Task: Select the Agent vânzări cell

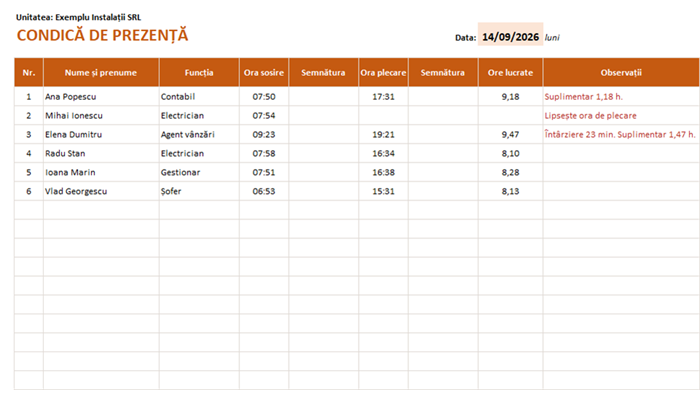Action: (x=199, y=134)
